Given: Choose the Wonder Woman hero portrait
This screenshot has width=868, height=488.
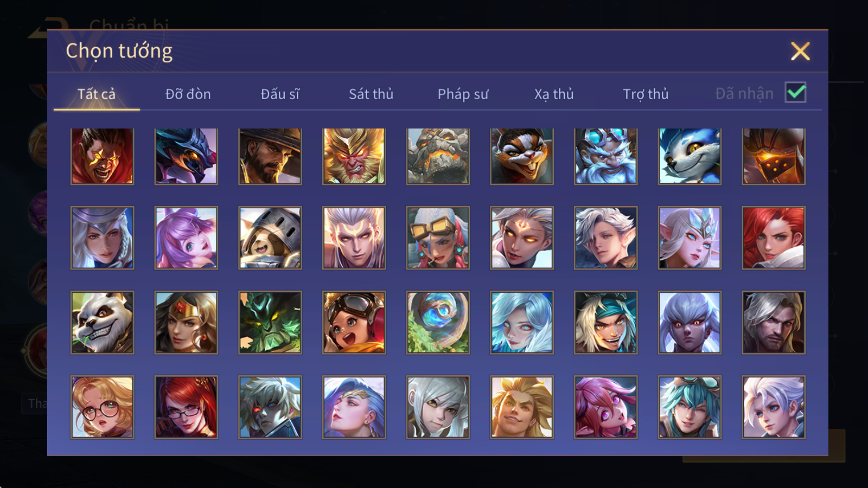Looking at the screenshot, I should tap(186, 323).
